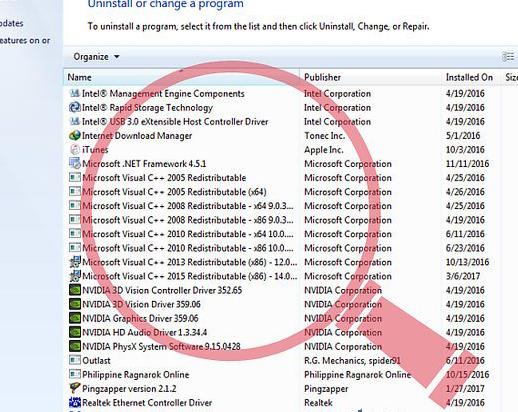Click icon of Visual C++ 2005 Redistributable (x64)
518x412 pixels.
[x=75, y=191]
